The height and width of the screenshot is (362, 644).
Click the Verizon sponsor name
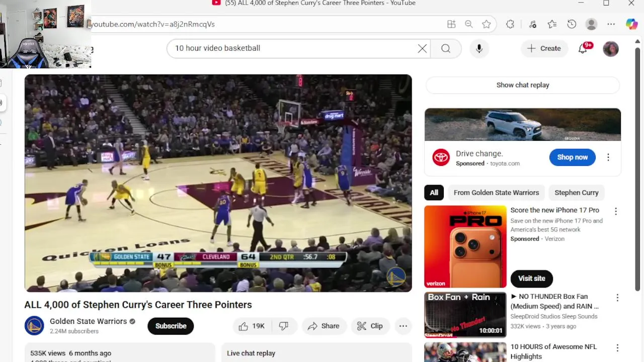[554, 239]
